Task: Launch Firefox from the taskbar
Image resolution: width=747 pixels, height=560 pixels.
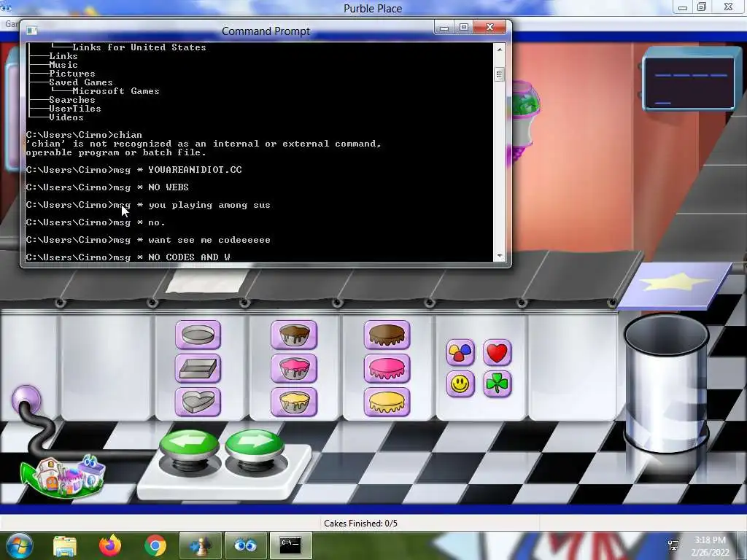Action: point(110,545)
